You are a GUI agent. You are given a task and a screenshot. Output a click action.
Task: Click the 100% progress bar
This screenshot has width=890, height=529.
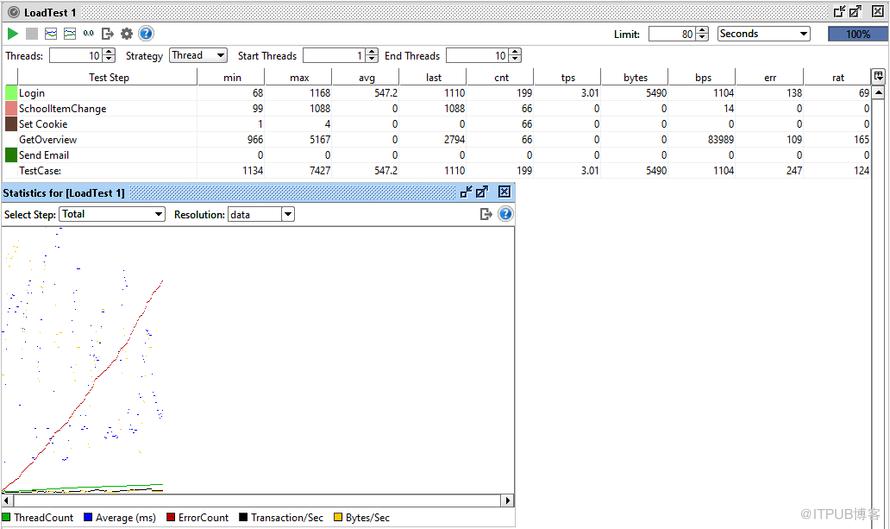858,34
